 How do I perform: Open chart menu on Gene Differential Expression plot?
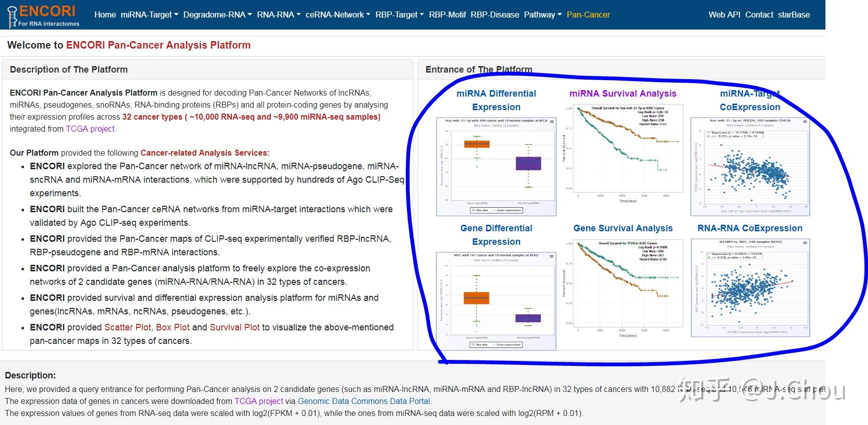point(552,256)
